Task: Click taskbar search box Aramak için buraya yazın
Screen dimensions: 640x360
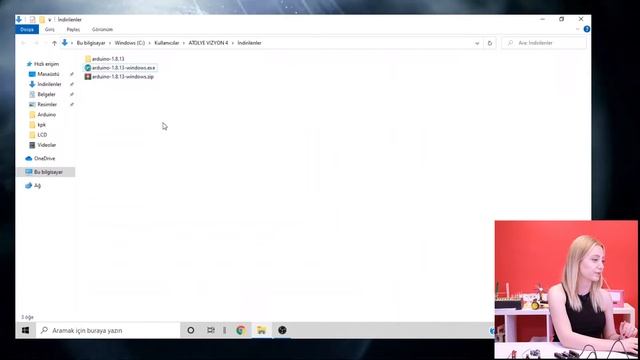Action: click(x=108, y=330)
